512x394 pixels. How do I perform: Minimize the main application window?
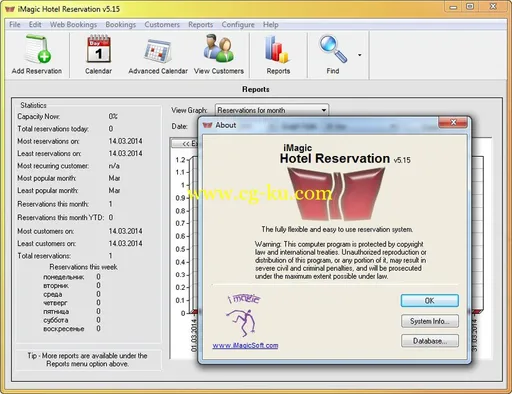pos(454,7)
